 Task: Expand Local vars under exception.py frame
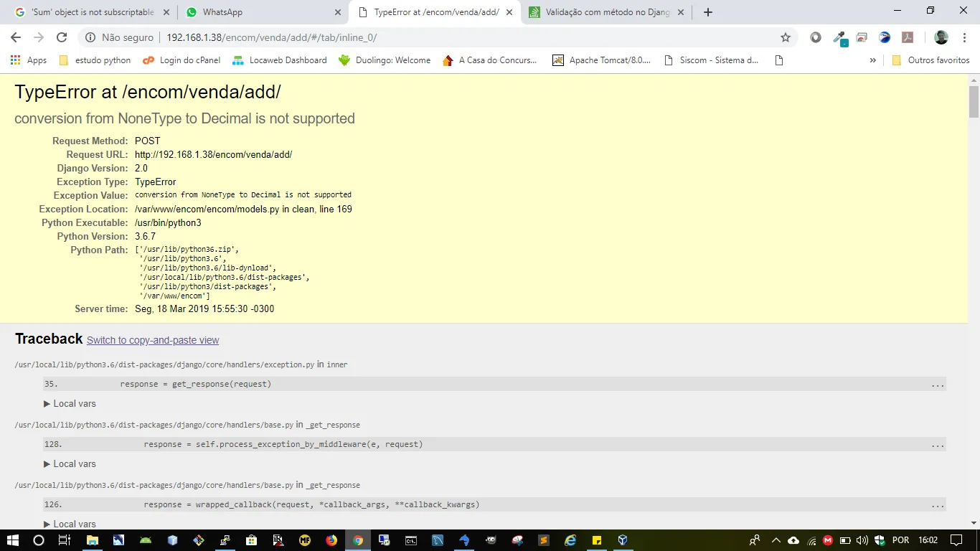tap(70, 404)
